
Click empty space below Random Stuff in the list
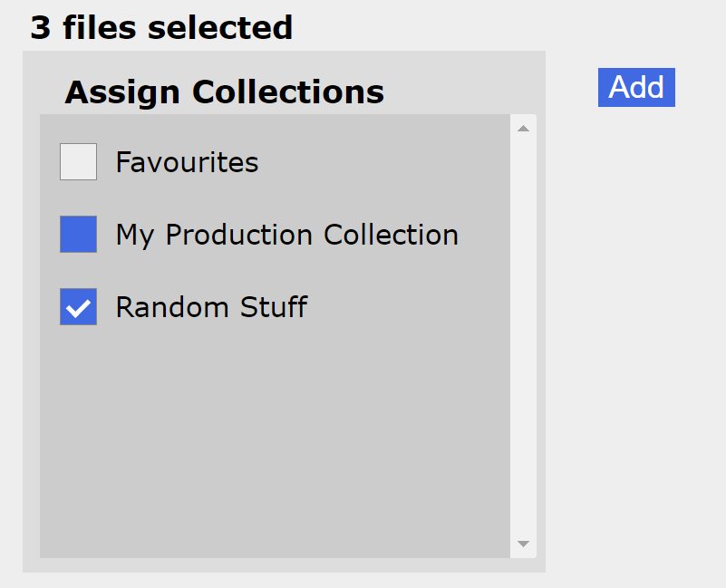(x=272, y=435)
